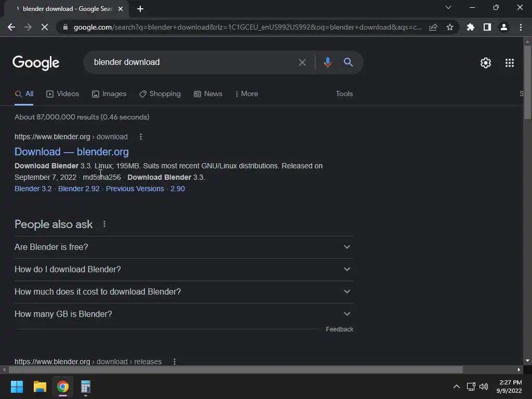Open the Chrome profile avatar

click(504, 27)
